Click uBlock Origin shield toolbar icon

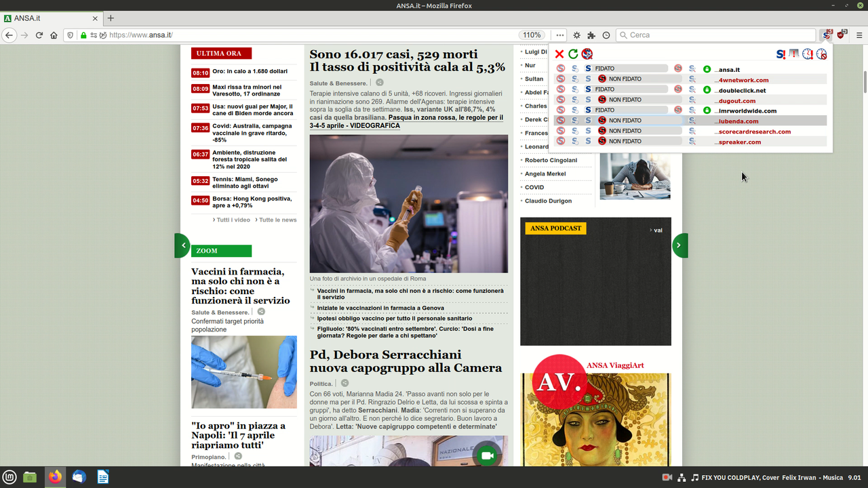point(842,35)
